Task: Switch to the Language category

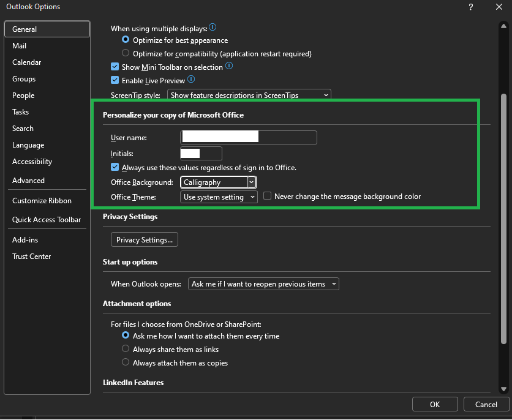Action: (47, 145)
